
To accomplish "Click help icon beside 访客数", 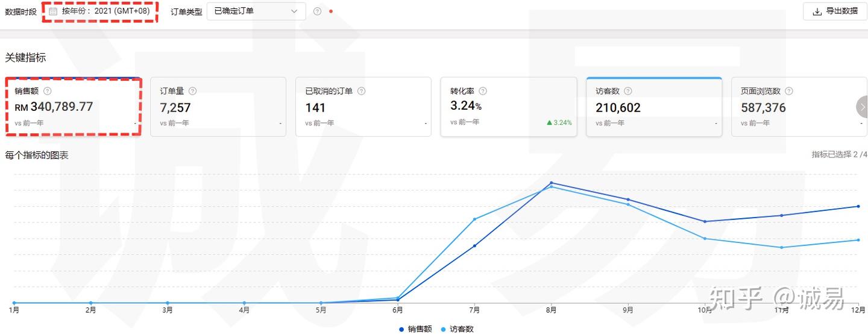I will pos(628,91).
